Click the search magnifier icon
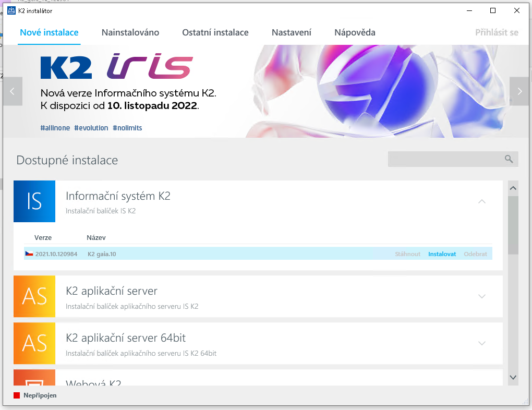 click(509, 159)
